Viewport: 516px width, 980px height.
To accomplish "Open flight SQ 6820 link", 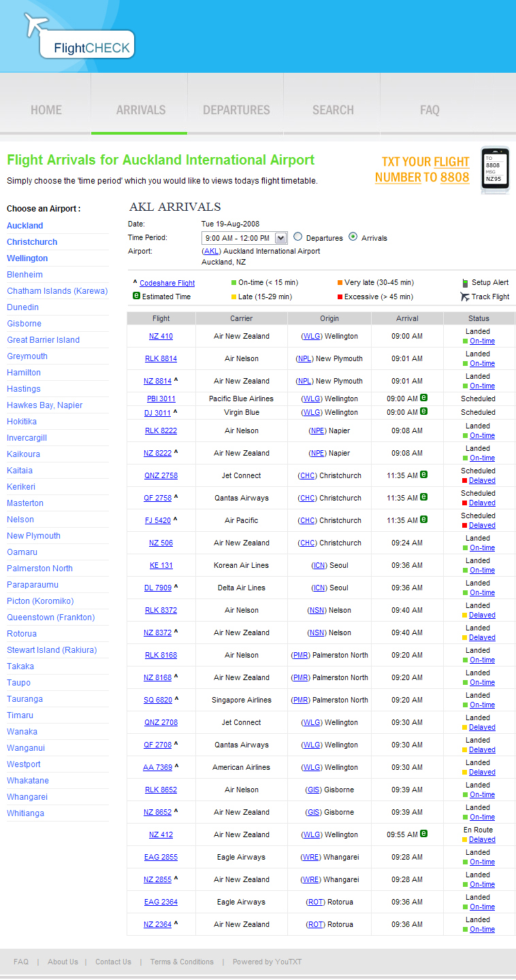I will pos(158,700).
